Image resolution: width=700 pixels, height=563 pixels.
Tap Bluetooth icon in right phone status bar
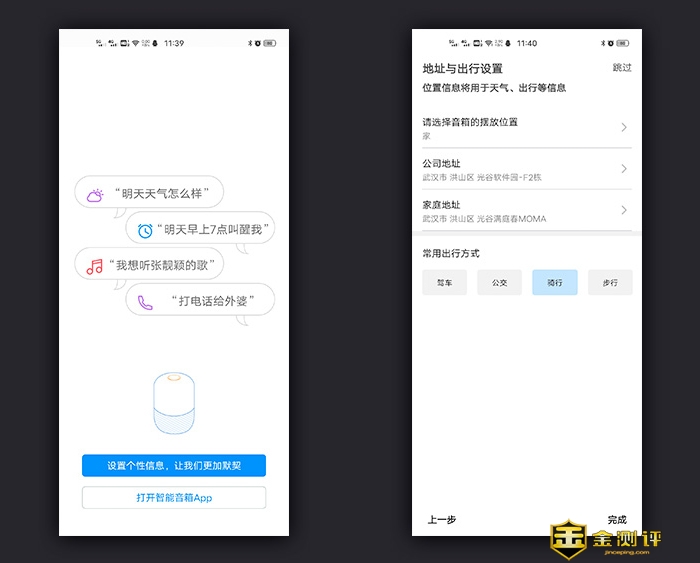click(x=602, y=44)
